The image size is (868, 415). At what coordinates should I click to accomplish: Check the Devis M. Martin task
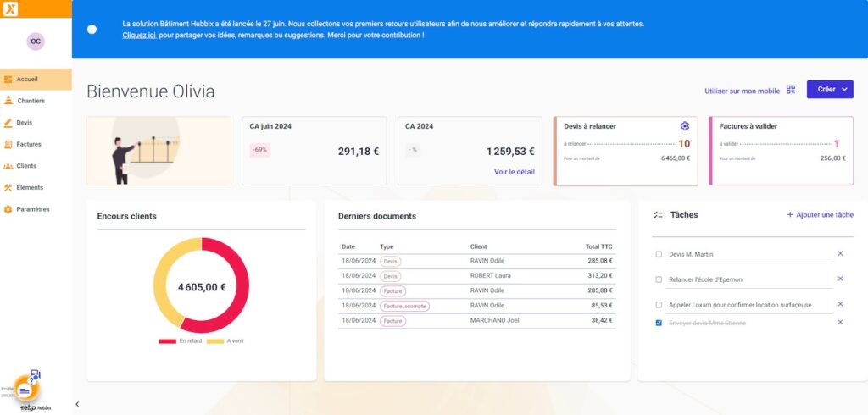[659, 254]
